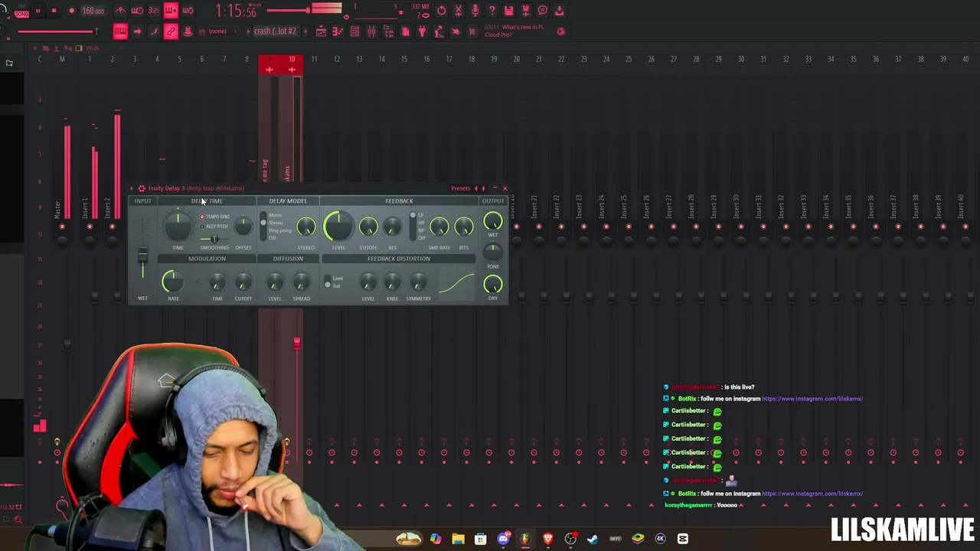Stop playback with the stop button
The image size is (980, 551).
coord(54,11)
